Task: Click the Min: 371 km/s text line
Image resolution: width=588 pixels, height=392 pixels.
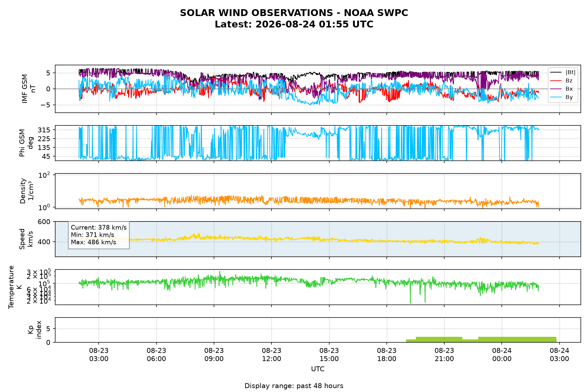Action: pos(92,235)
